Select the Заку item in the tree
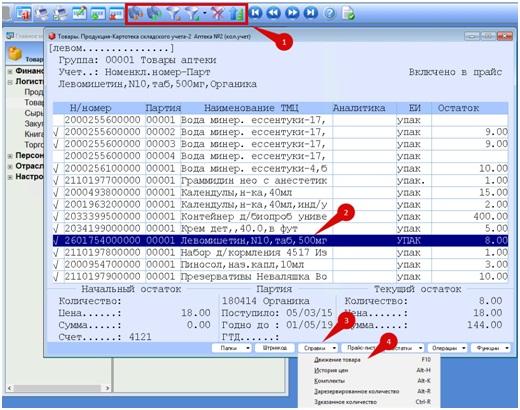 coord(34,124)
